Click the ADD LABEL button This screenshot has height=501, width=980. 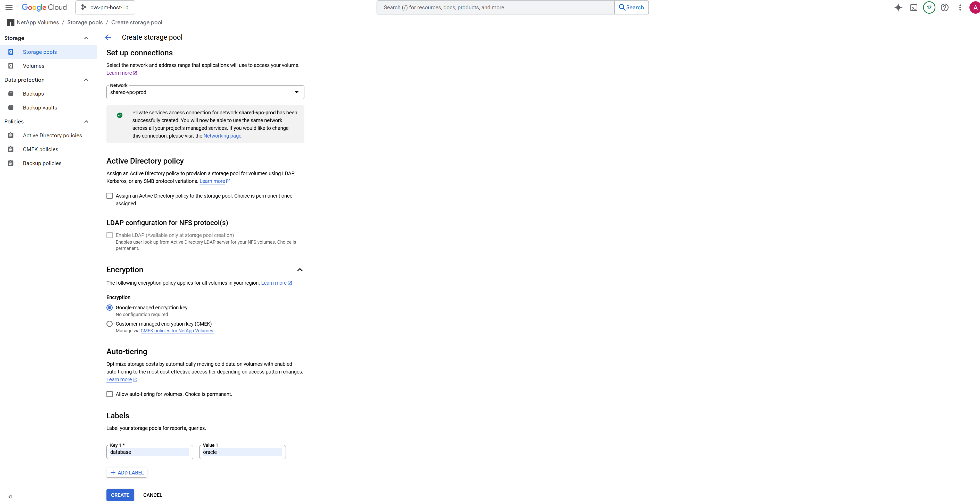tap(127, 472)
